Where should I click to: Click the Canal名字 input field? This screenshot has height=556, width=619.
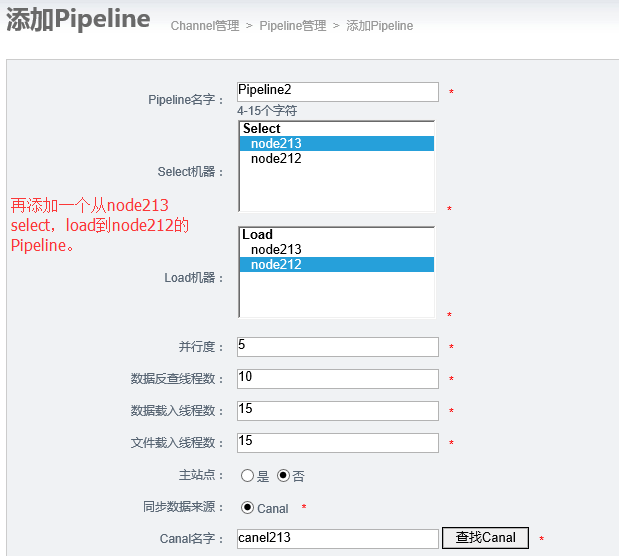coord(338,538)
